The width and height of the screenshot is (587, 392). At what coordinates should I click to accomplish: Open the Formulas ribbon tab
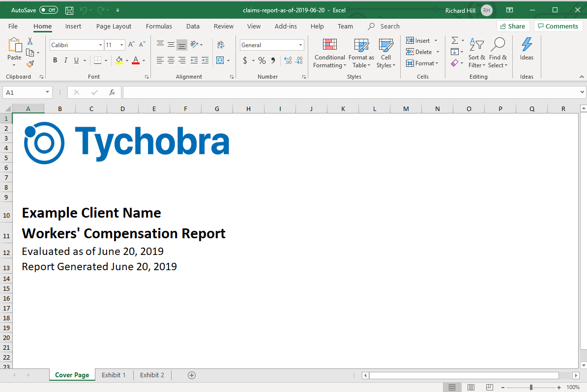(159, 26)
